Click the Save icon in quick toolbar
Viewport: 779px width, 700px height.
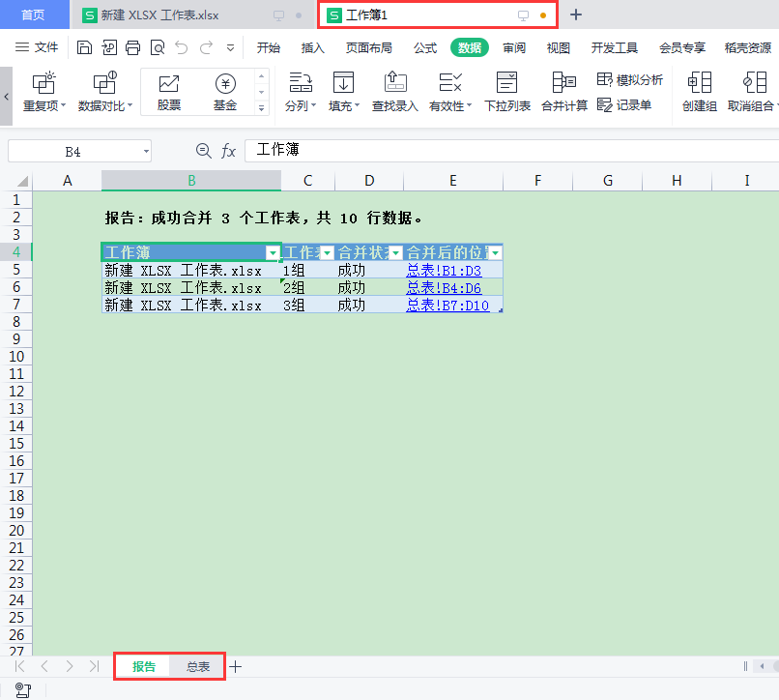point(84,47)
